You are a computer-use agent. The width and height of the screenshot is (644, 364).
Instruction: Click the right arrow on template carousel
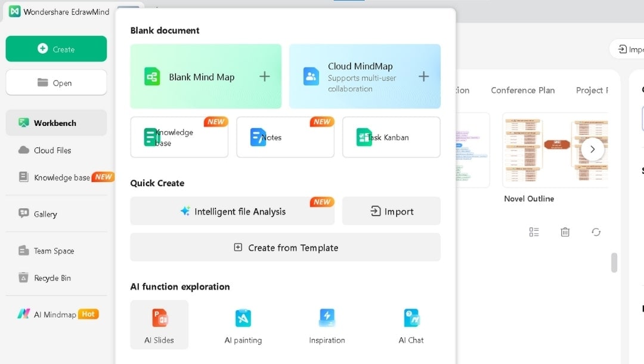592,149
